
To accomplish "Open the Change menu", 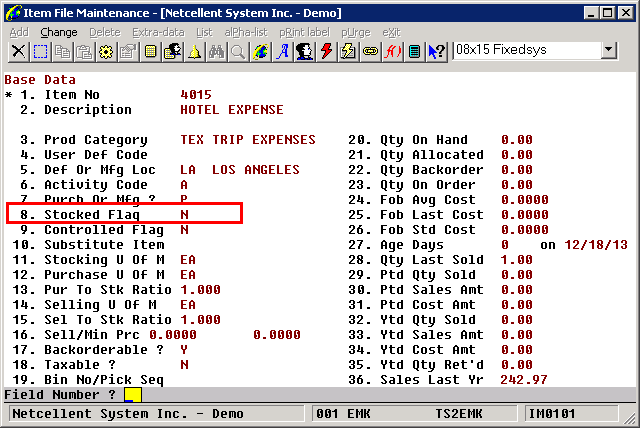I will 59,32.
